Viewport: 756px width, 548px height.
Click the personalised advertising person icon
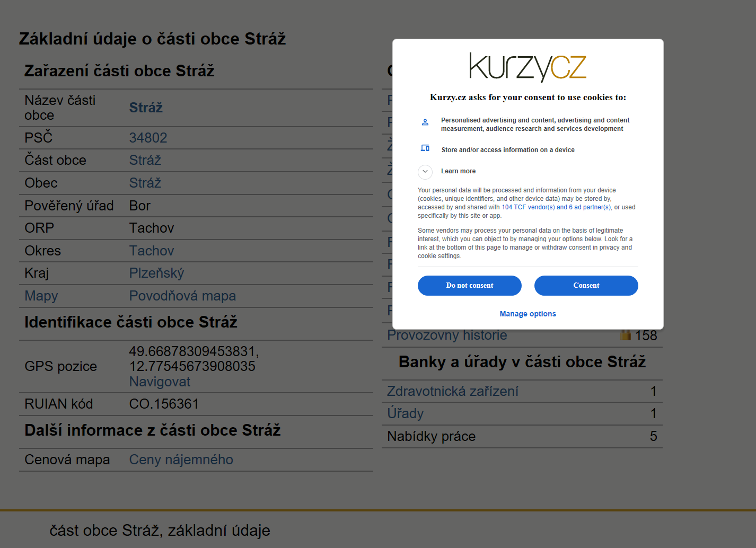(x=425, y=122)
